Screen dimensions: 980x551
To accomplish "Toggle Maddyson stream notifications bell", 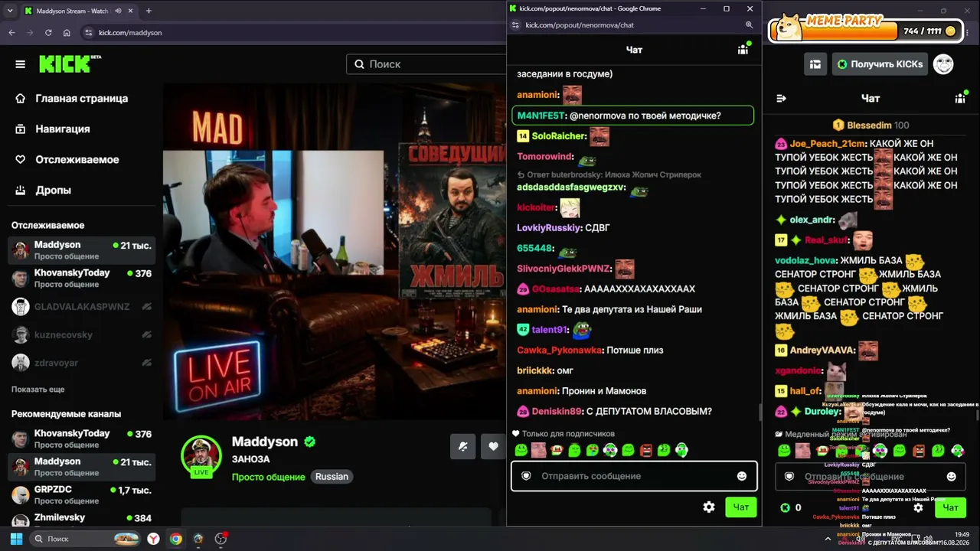I will tap(463, 447).
